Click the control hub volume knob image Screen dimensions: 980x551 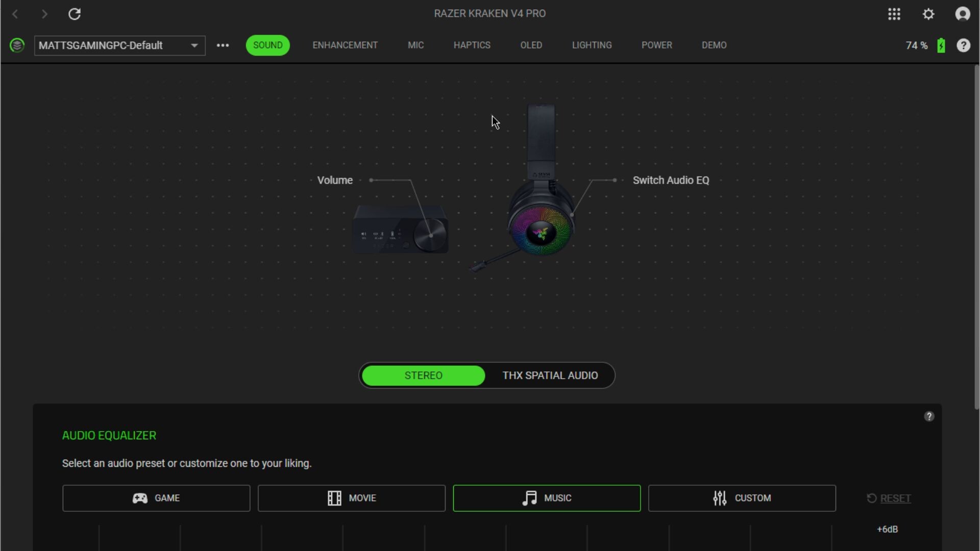tap(430, 235)
